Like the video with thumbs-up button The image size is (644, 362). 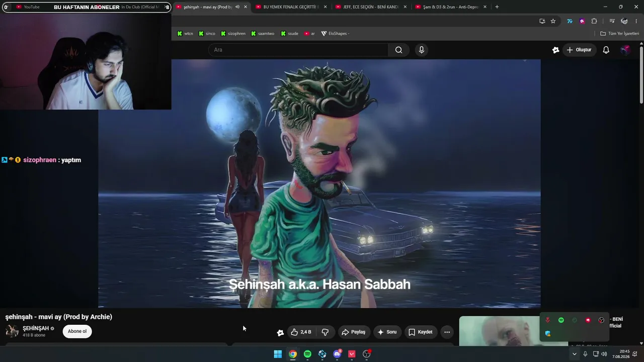pyautogui.click(x=301, y=332)
